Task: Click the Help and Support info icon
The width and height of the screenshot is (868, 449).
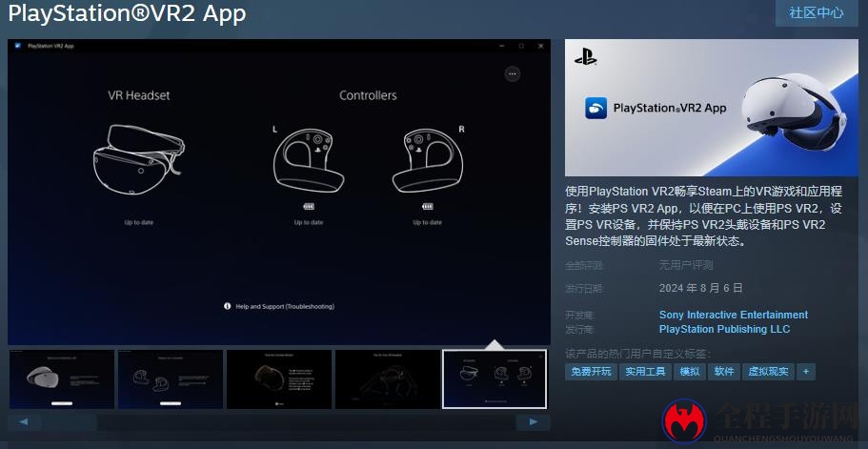Action: click(x=227, y=306)
